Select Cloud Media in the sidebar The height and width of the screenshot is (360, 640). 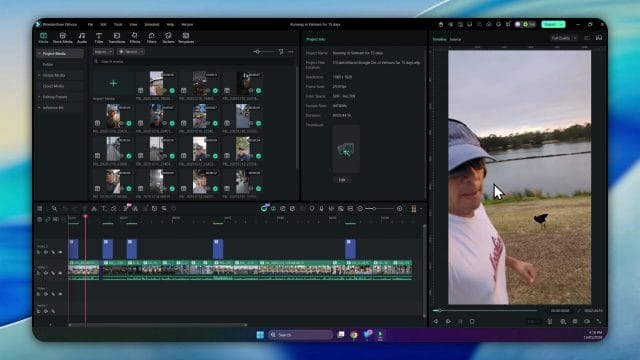pos(53,86)
